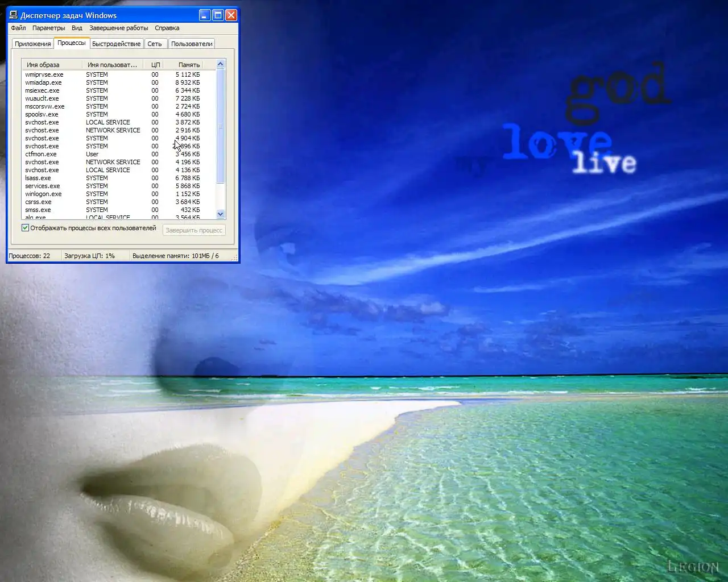This screenshot has height=582, width=728.
Task: Select the mscorsvw.exe process
Action: (x=45, y=106)
